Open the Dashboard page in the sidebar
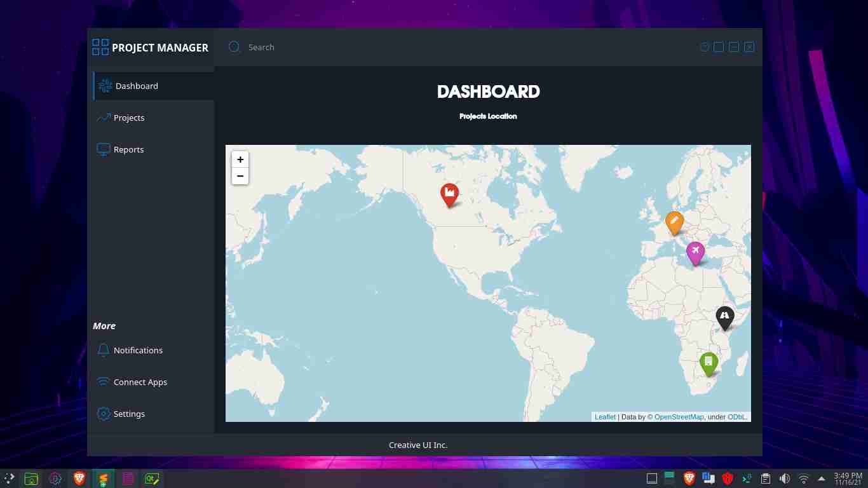This screenshot has height=488, width=868. [x=154, y=86]
